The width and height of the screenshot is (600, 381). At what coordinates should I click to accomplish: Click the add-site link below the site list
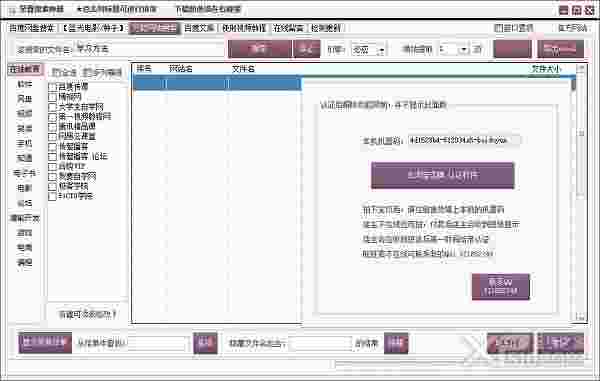pyautogui.click(x=87, y=314)
